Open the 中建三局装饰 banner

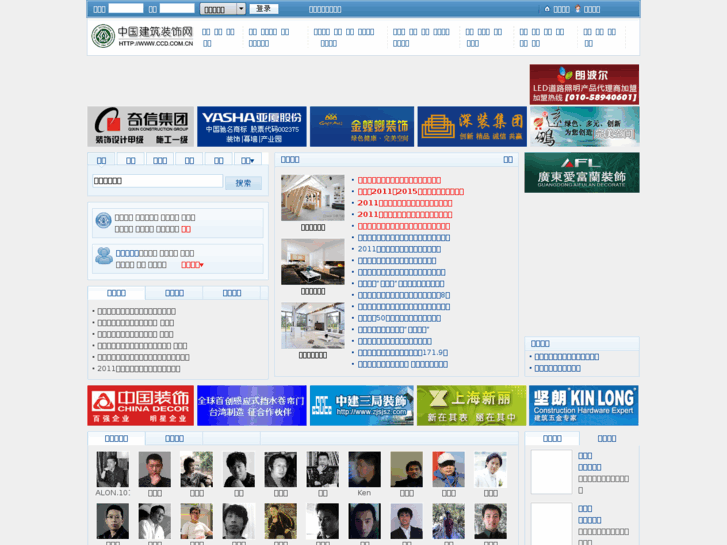(x=362, y=405)
